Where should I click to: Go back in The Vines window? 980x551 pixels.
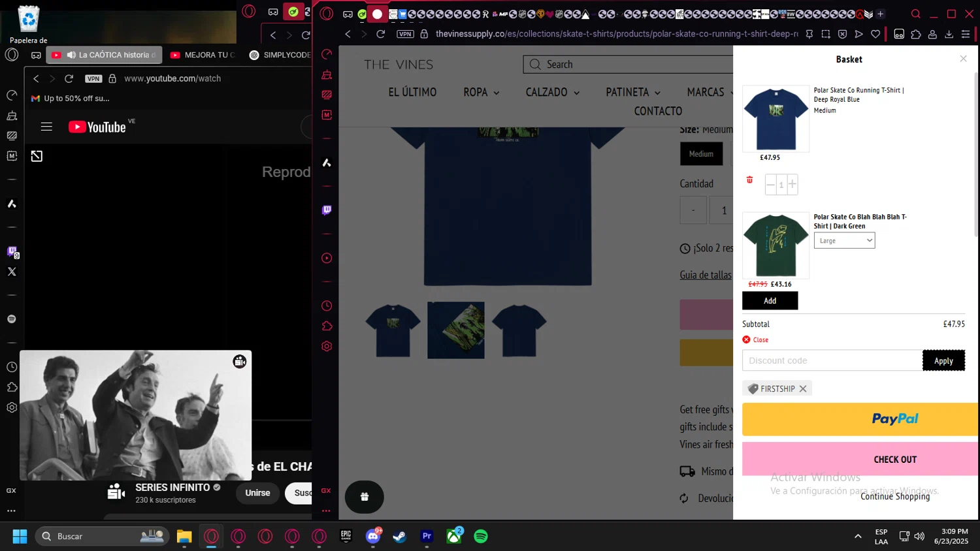tap(348, 34)
